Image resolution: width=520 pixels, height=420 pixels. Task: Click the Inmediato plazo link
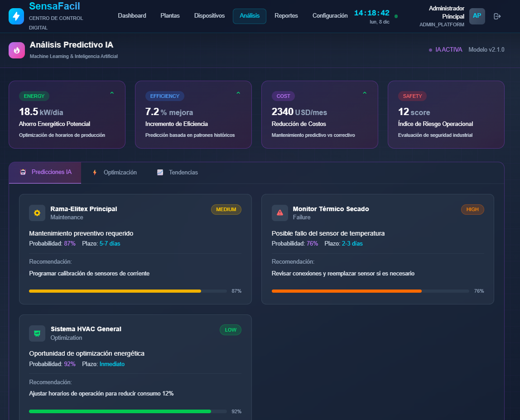click(x=112, y=364)
